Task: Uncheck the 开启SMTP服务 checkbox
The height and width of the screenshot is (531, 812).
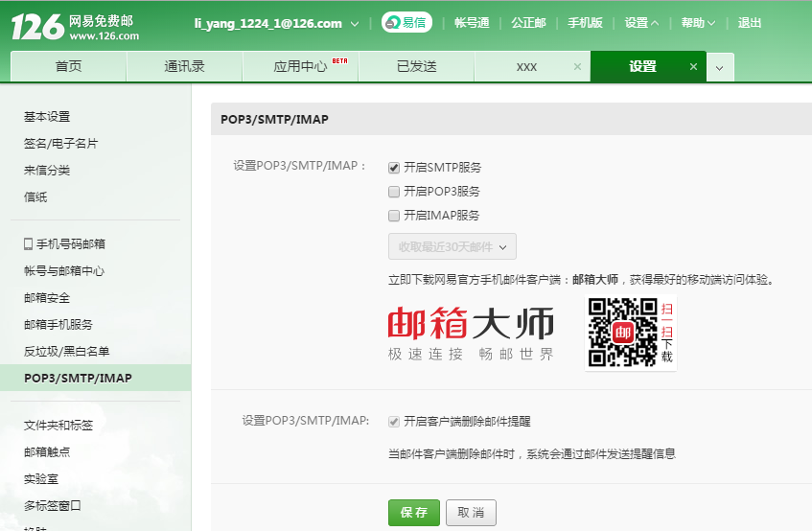Action: tap(393, 168)
